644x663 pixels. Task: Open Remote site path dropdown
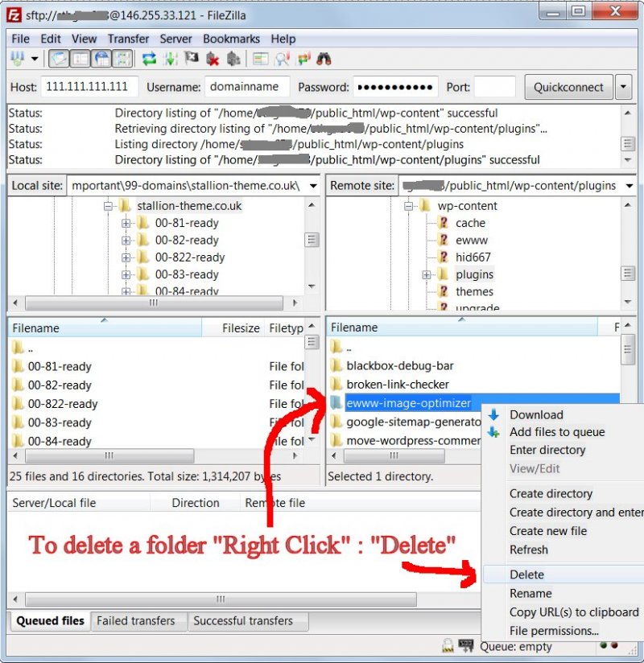pyautogui.click(x=630, y=186)
